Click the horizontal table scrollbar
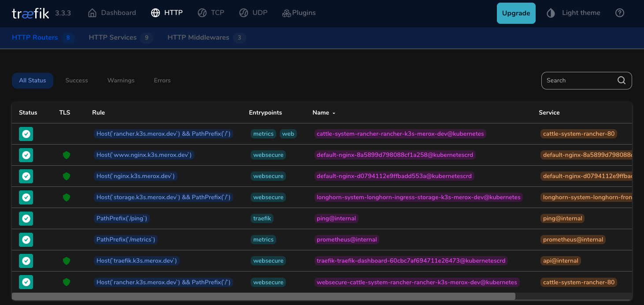This screenshot has width=644, height=305. (x=263, y=296)
